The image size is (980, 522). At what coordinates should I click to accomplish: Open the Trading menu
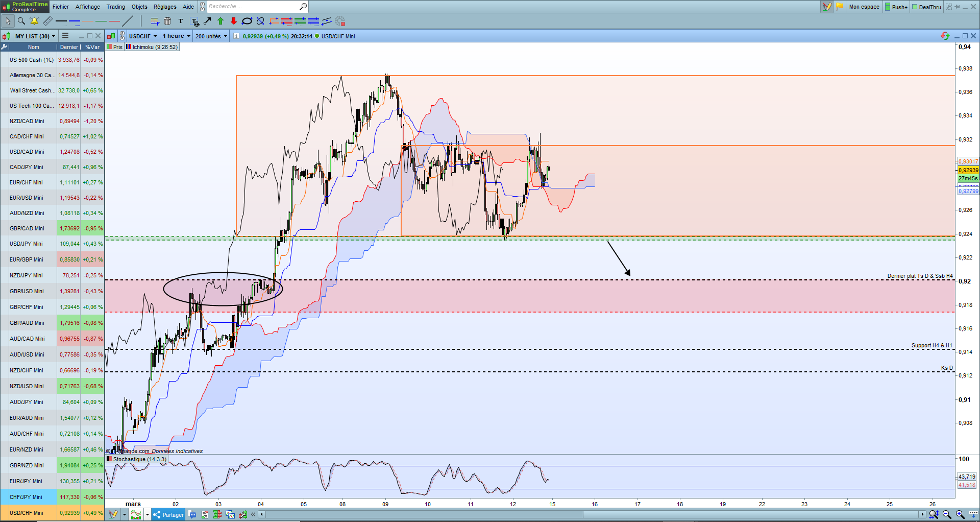click(116, 7)
